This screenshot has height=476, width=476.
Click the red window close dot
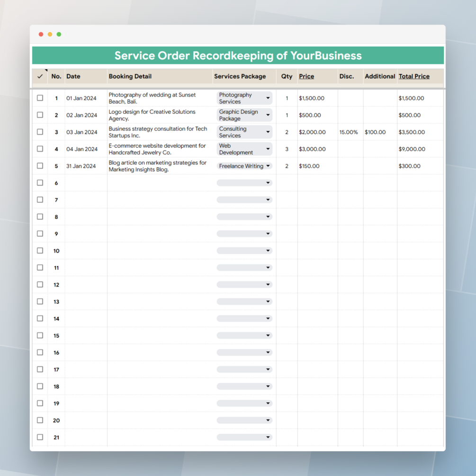click(41, 34)
